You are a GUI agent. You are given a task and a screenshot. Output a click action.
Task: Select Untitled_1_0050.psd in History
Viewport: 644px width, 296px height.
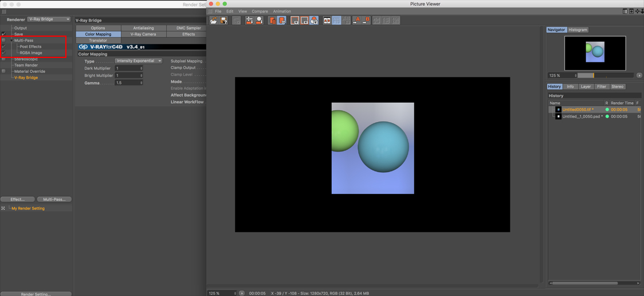click(x=583, y=116)
